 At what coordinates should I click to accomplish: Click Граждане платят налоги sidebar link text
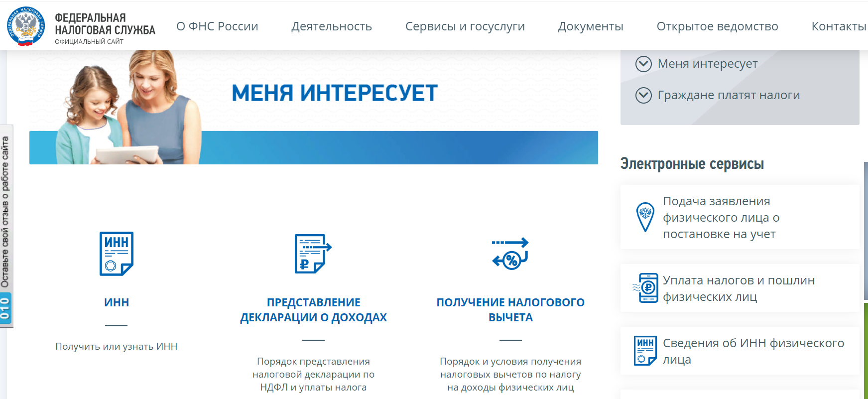[x=729, y=95]
